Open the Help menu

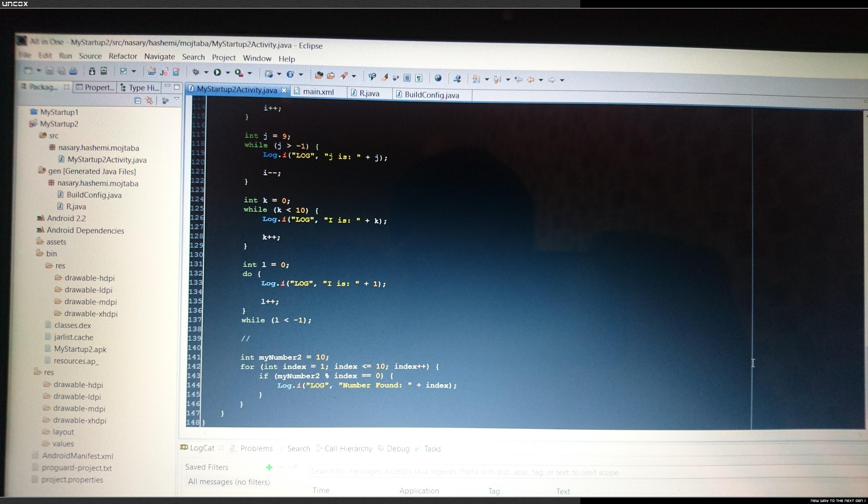[287, 59]
